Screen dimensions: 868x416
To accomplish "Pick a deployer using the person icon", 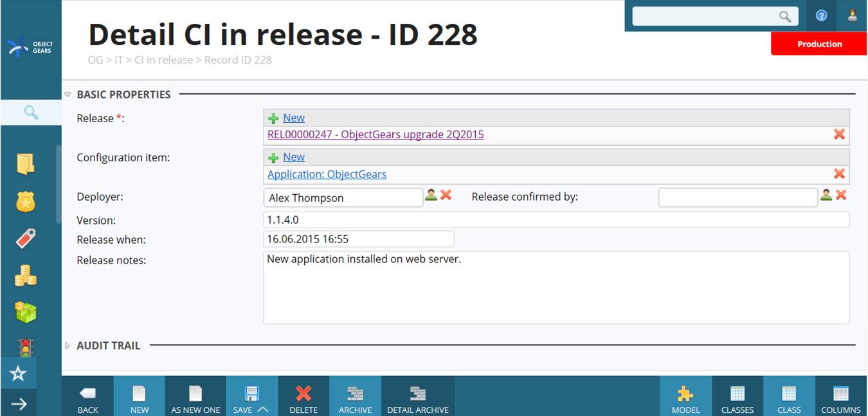I will (431, 195).
